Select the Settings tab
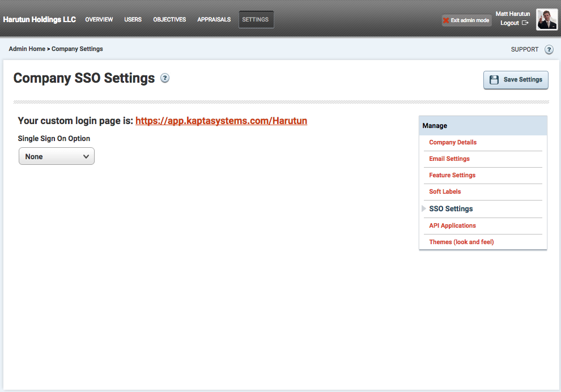This screenshot has width=561, height=392. pyautogui.click(x=256, y=20)
